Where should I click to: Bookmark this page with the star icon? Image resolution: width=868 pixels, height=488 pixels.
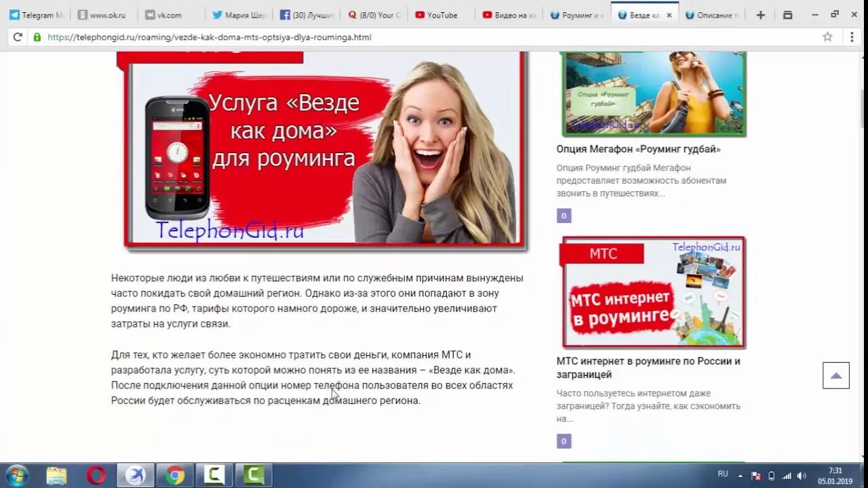point(827,37)
